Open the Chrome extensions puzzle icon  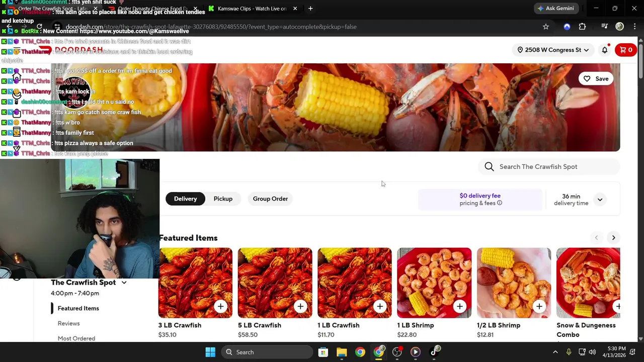[582, 27]
